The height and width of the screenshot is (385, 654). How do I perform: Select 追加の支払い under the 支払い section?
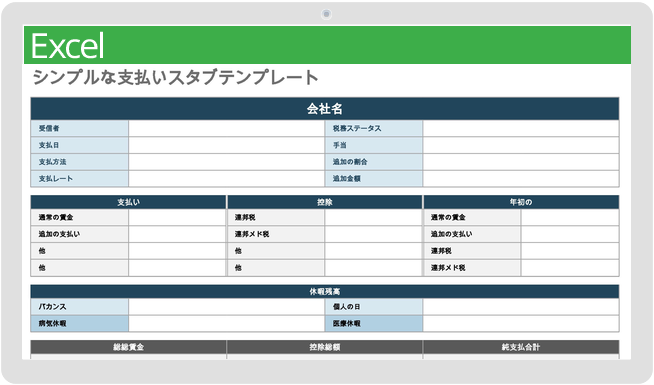(x=80, y=234)
